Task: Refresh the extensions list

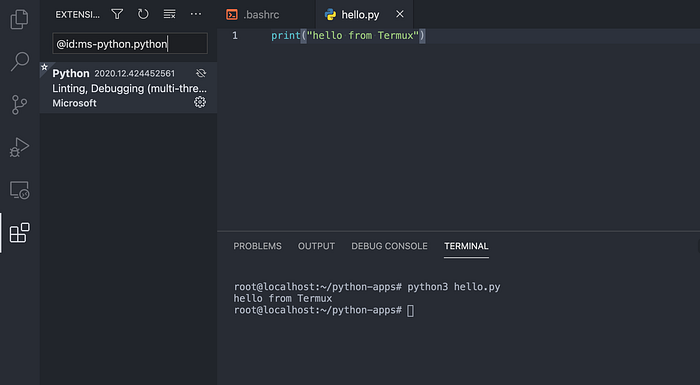Action: point(143,14)
